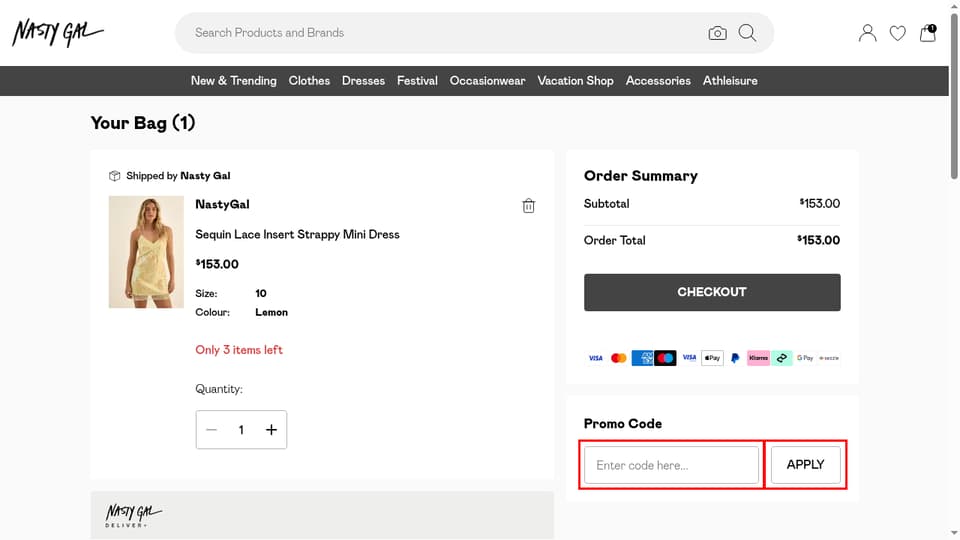Click the 'Your Bag (1)' heading
Viewport: 960px width, 540px height.
pos(143,123)
